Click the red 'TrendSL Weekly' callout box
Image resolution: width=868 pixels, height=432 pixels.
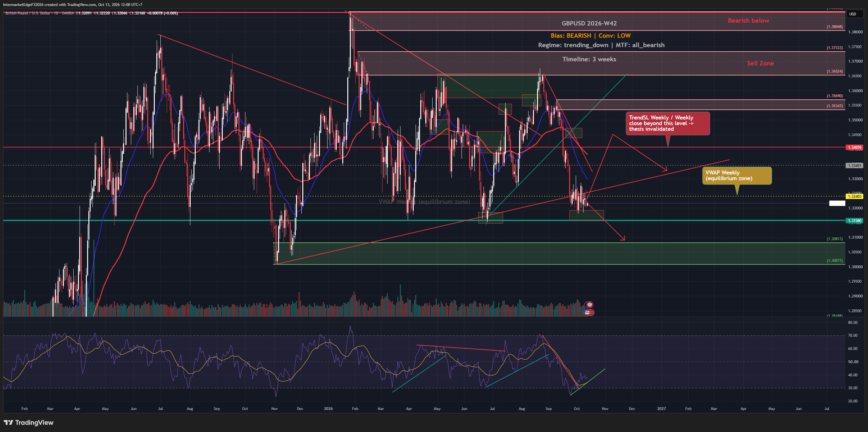tap(668, 124)
